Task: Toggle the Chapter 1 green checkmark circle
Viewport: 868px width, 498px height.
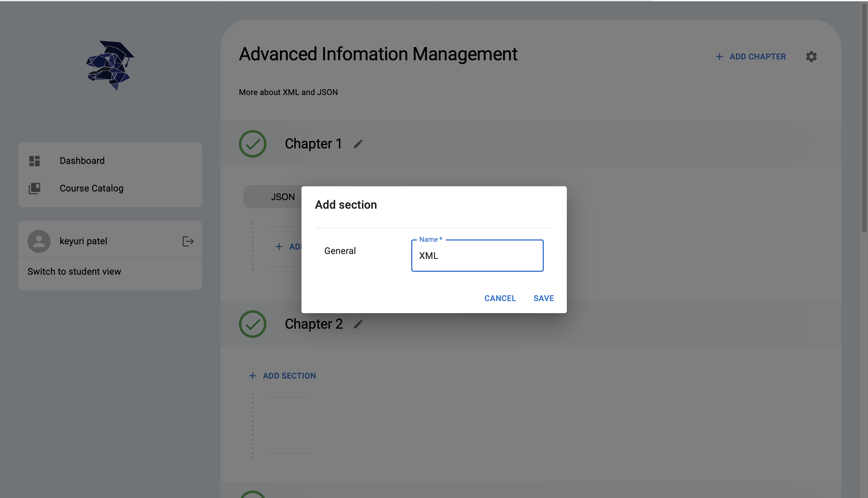Action: coord(252,144)
